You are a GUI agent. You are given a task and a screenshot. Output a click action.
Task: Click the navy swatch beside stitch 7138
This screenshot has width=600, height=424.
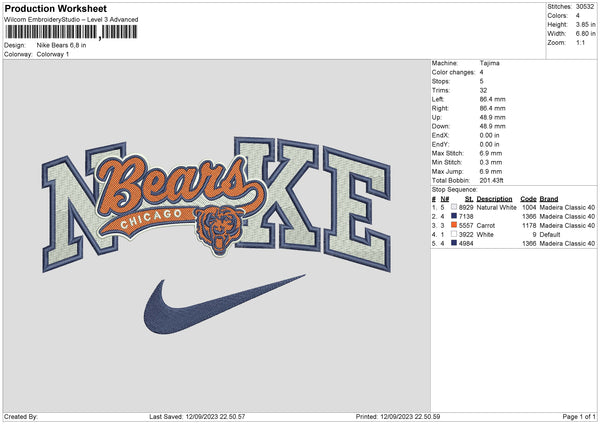click(454, 216)
